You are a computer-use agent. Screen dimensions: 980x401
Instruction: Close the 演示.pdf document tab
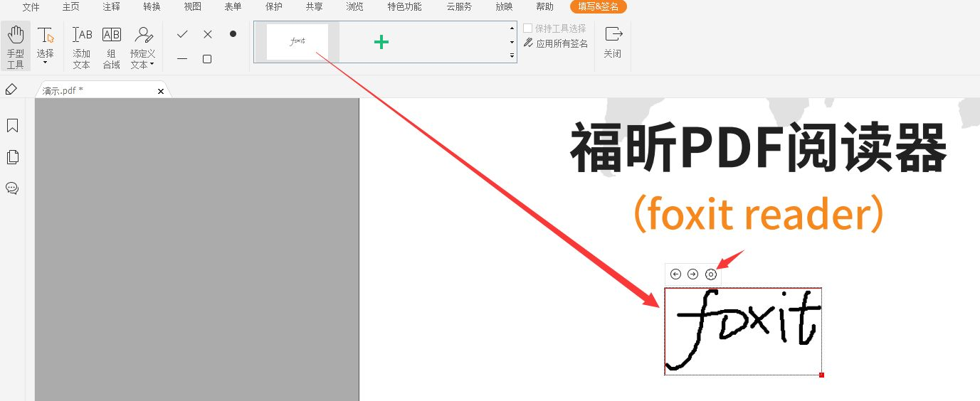click(x=161, y=91)
